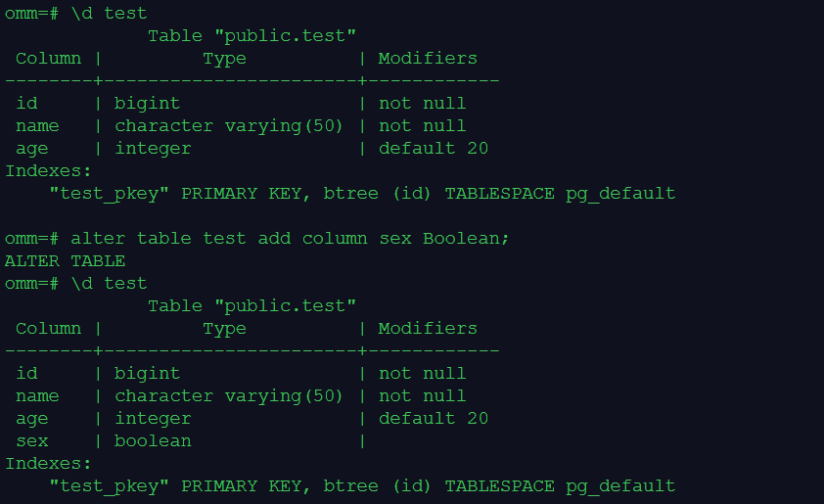The image size is (824, 504).
Task: Click the word Boolean in the command
Action: 465,238
